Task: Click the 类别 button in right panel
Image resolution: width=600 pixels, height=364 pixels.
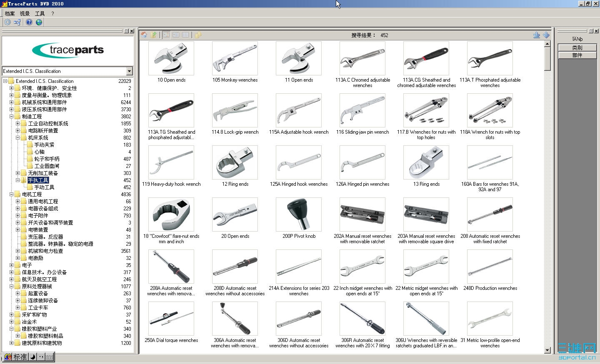Action: tap(577, 48)
